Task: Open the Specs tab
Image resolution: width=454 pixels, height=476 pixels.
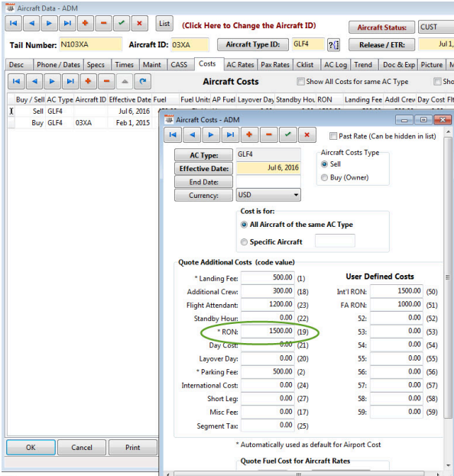Action: point(96,65)
